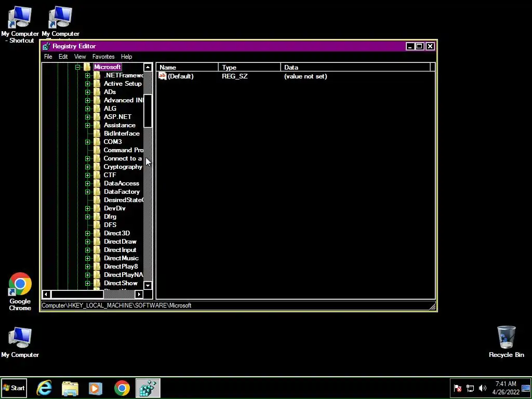Select the DirectPlay8 key
The height and width of the screenshot is (399, 532).
[121, 267]
